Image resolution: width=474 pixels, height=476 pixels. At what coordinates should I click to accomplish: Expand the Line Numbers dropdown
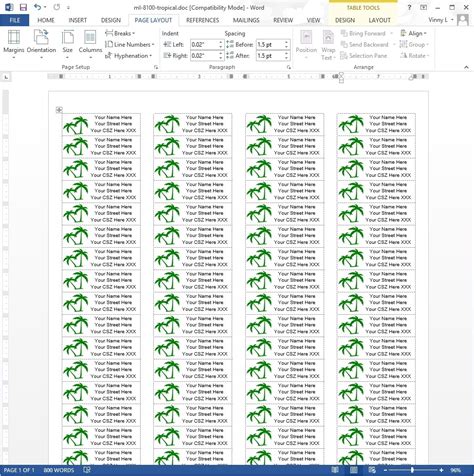(130, 44)
